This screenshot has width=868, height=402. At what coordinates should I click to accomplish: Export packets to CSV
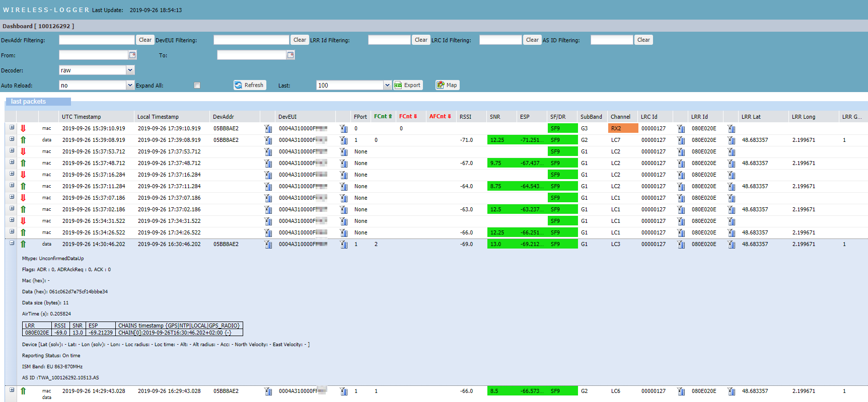407,85
